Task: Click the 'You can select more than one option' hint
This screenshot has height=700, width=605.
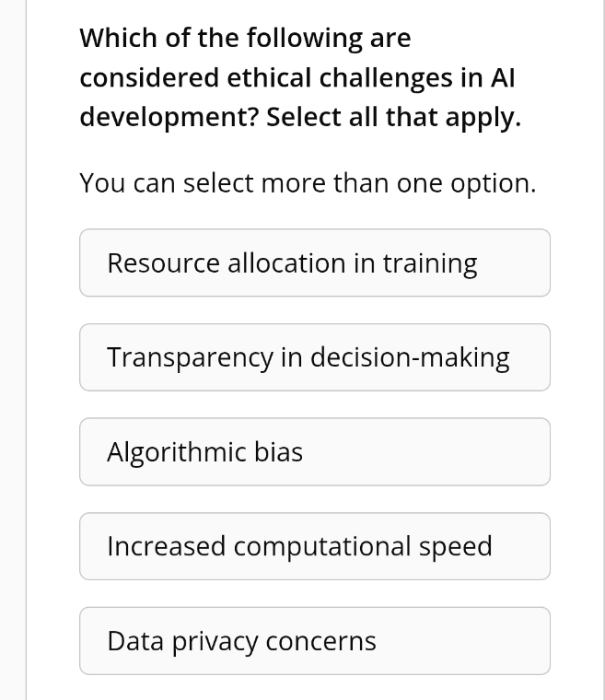Action: coord(308,182)
